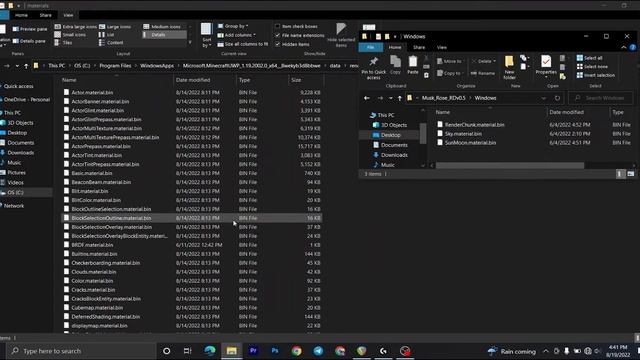
Task: Toggle the Preview pane
Action: pos(30,29)
